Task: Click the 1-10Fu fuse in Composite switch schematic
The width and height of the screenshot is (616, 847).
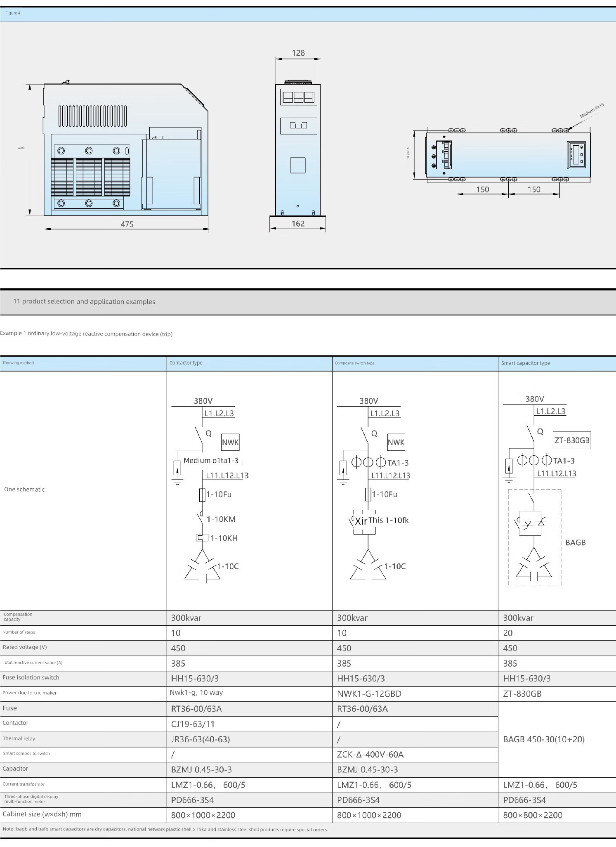Action: point(368,494)
